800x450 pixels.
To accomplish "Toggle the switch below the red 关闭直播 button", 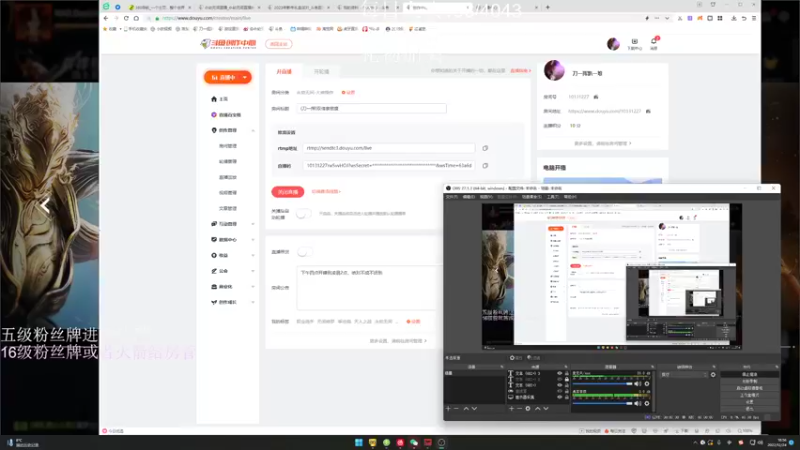I will 304,213.
